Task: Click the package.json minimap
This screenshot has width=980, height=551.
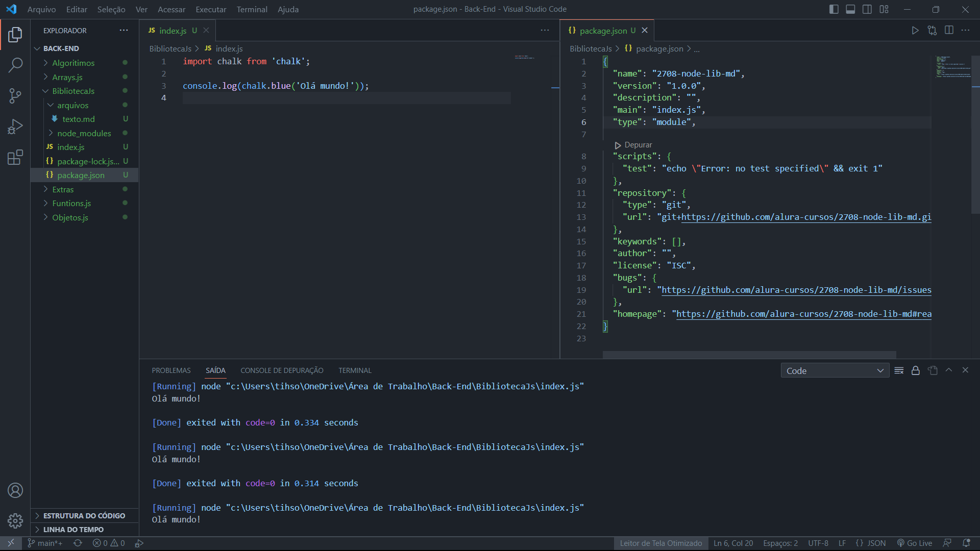Action: coord(953,66)
